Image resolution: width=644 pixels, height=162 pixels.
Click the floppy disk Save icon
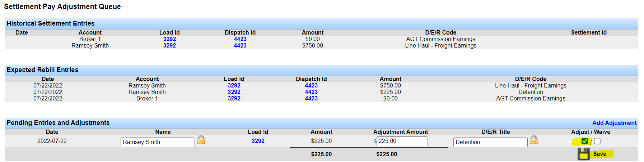pyautogui.click(x=584, y=154)
